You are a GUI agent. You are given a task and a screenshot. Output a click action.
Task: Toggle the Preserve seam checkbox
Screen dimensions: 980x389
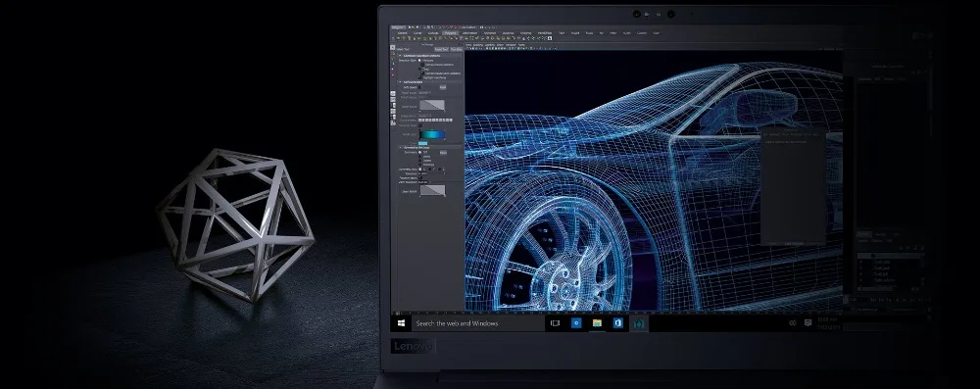[420, 177]
